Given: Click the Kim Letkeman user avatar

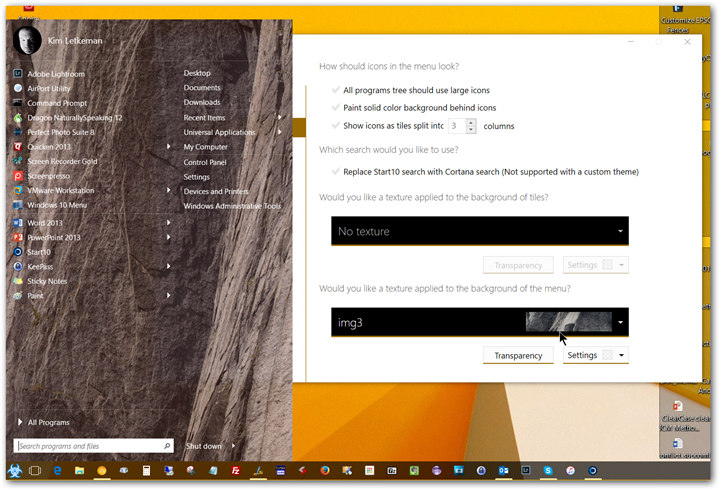Looking at the screenshot, I should click(27, 40).
